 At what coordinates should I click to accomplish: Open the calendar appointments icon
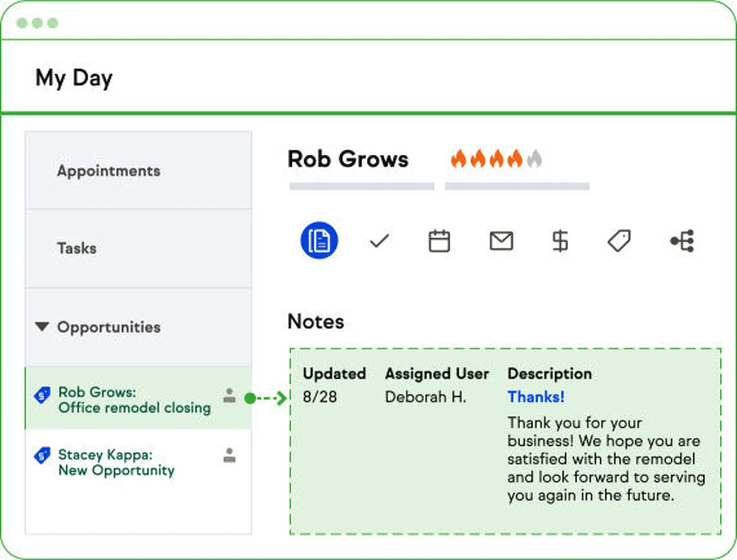tap(439, 241)
